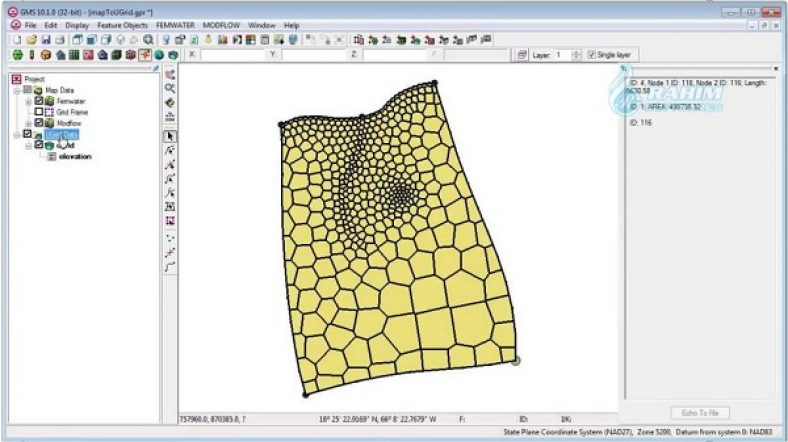Viewport: 788px width, 442px height.
Task: Select the Grid Frame tree item
Action: [x=72, y=112]
